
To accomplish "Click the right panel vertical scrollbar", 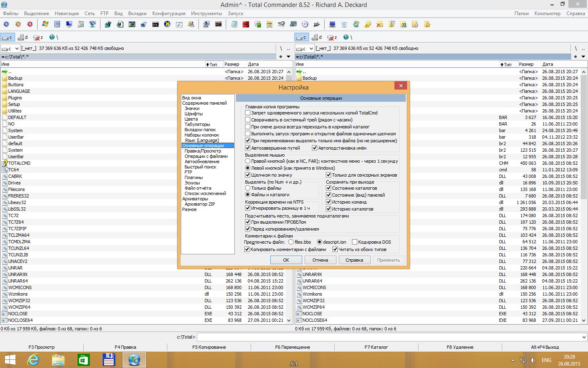I will (584, 196).
